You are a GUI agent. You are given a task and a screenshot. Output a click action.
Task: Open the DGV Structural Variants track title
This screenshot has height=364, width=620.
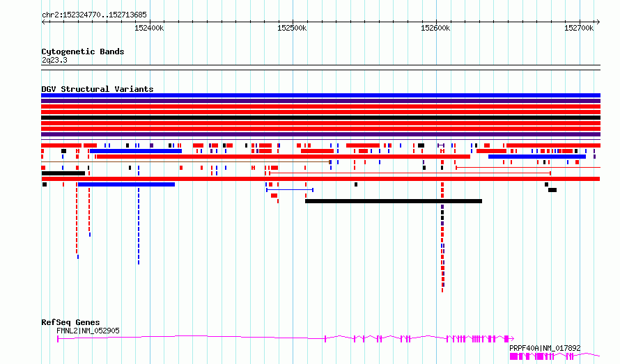coord(98,89)
